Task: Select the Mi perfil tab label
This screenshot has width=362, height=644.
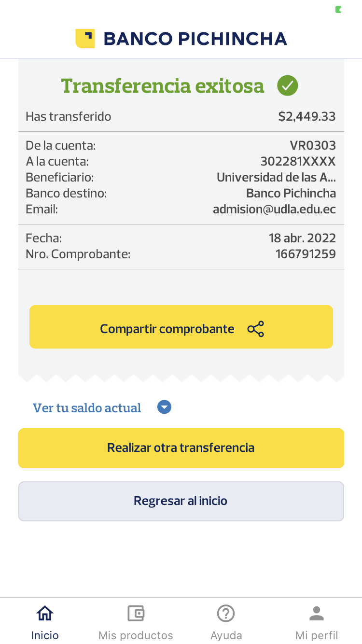Action: click(x=317, y=635)
